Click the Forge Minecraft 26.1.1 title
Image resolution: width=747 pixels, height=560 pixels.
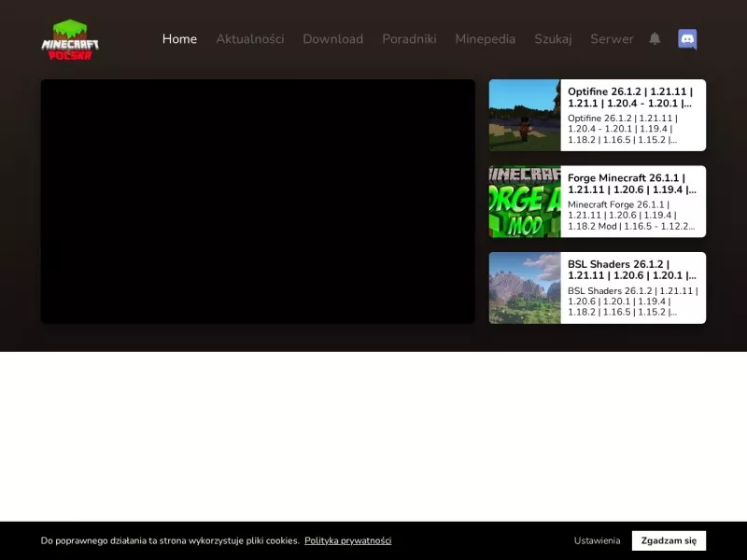[x=632, y=183]
